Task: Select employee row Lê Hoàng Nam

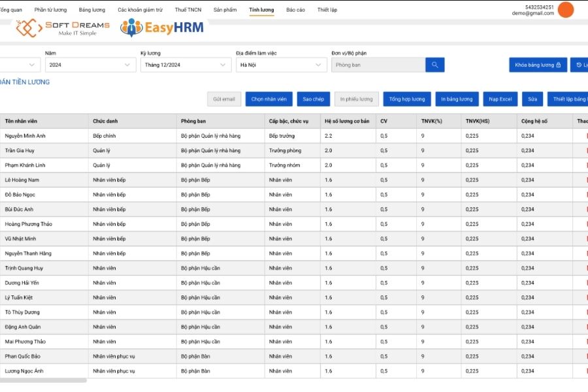Action: (x=294, y=180)
